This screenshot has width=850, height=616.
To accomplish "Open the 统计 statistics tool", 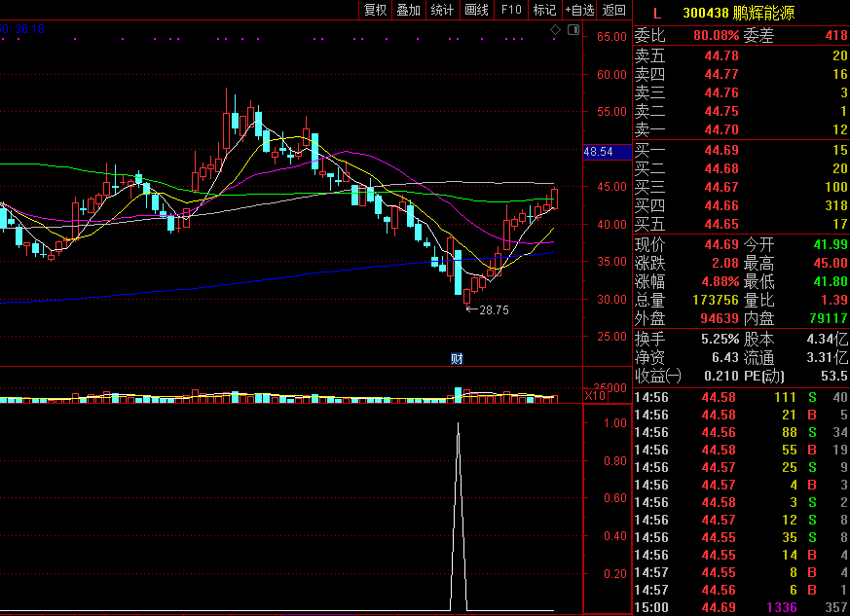I will click(442, 10).
